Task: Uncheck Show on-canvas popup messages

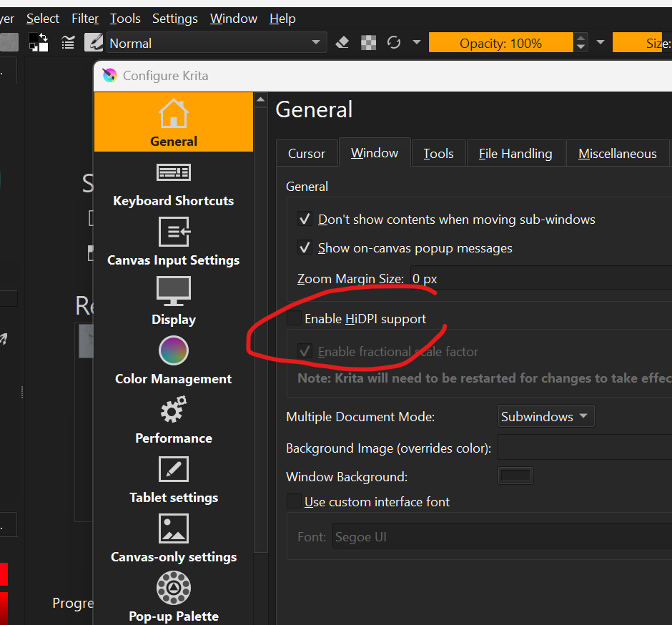Action: coord(305,248)
